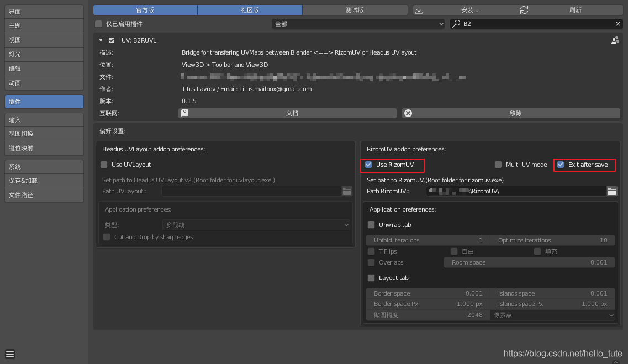Browse folder for Path UVLayout

(347, 192)
